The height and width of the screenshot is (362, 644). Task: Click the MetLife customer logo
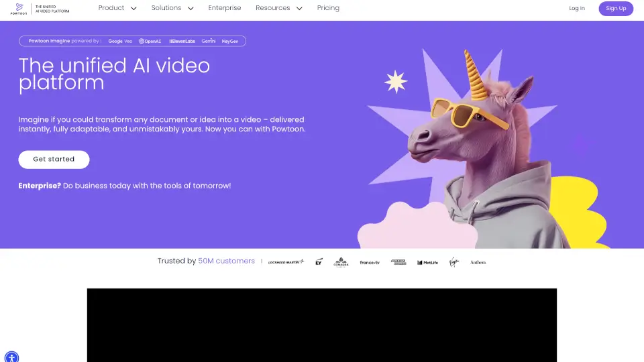click(427, 262)
